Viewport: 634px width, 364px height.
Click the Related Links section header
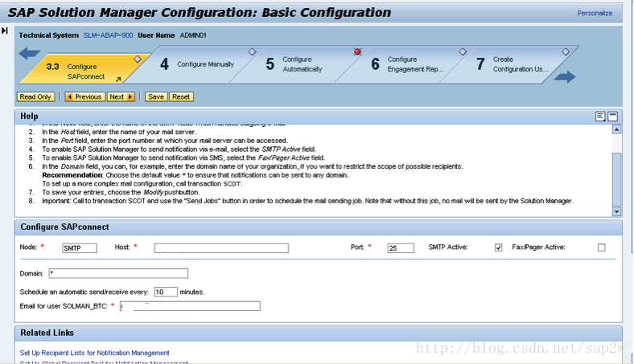pyautogui.click(x=319, y=333)
